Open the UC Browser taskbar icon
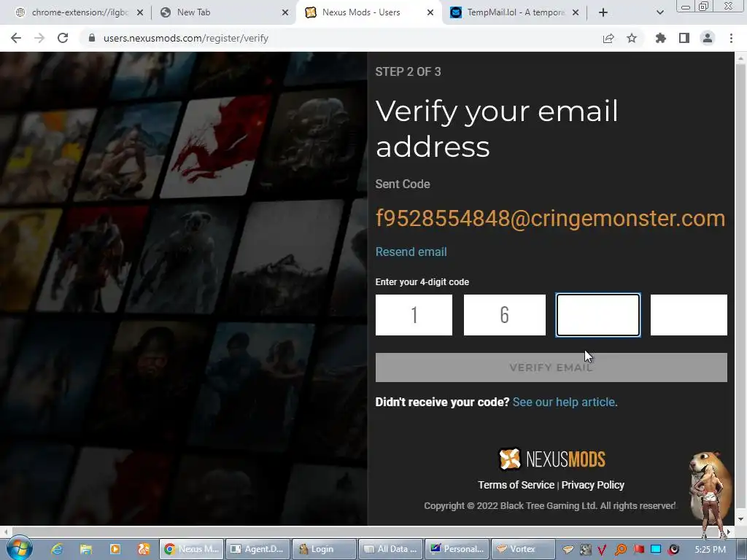This screenshot has width=747, height=560. pyautogui.click(x=144, y=549)
